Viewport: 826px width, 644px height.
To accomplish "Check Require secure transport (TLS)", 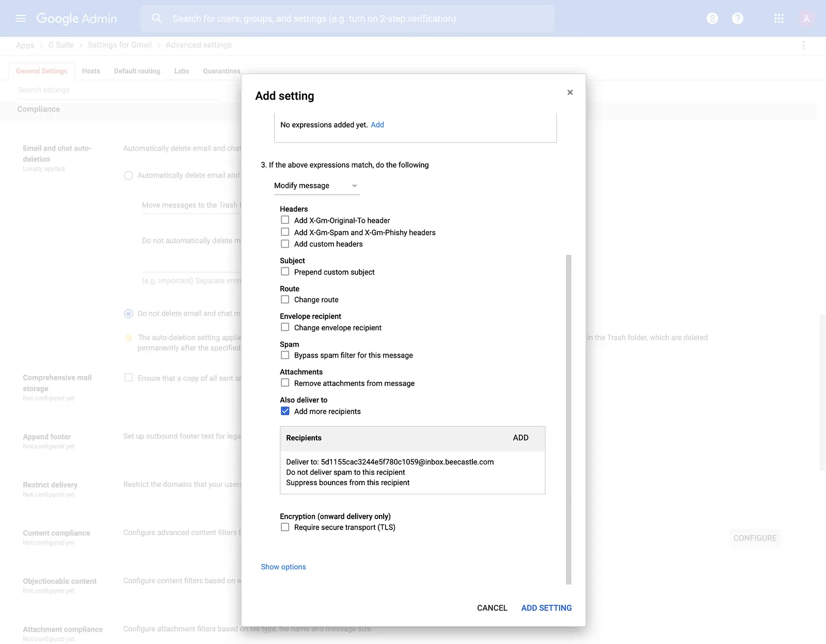I will coord(285,527).
